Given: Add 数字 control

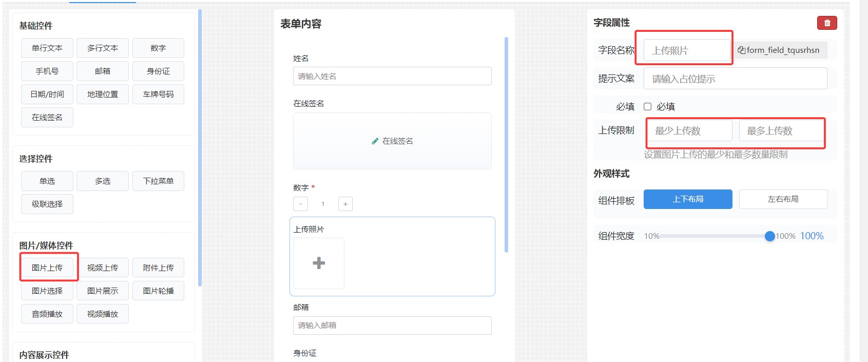Looking at the screenshot, I should click(x=158, y=48).
